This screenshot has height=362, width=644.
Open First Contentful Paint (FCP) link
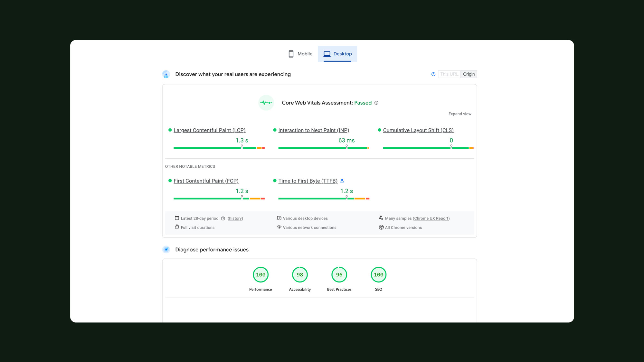206,181
